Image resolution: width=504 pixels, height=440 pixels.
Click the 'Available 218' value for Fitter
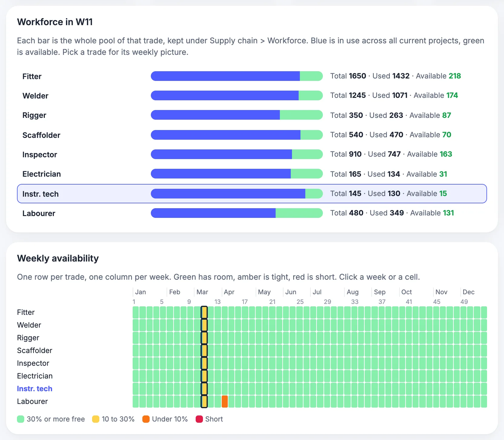coord(438,76)
